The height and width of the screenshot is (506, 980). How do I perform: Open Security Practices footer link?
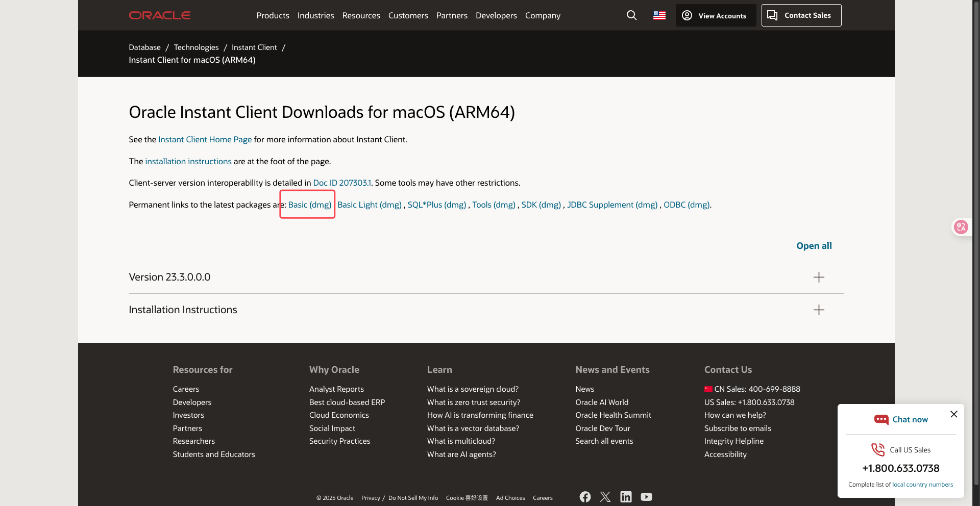click(339, 441)
